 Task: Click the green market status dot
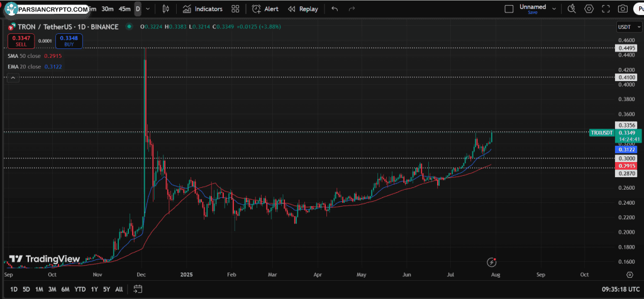[129, 26]
